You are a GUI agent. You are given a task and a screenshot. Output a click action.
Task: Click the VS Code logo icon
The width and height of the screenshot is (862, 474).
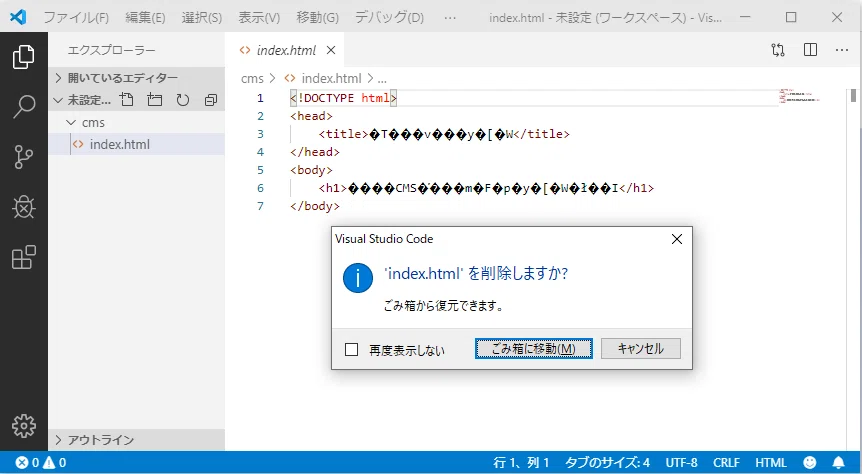tap(18, 17)
